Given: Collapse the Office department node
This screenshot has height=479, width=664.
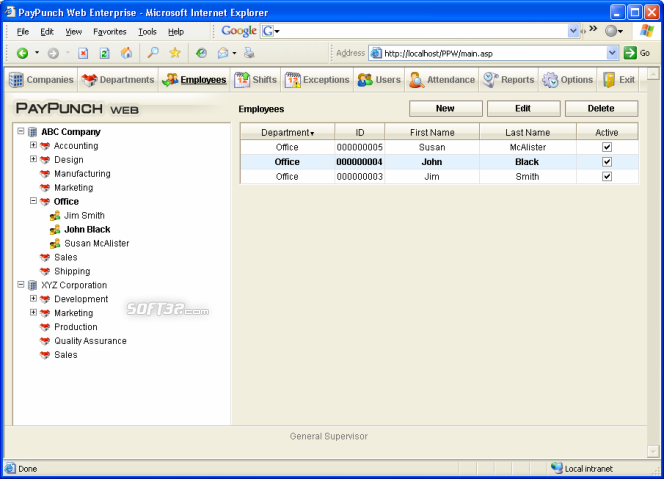Looking at the screenshot, I should [33, 201].
